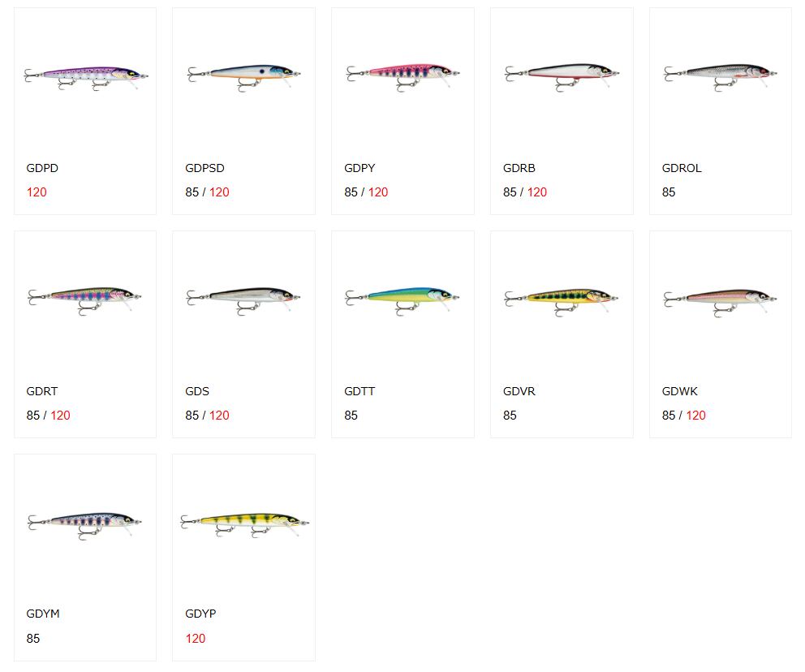The width and height of the screenshot is (805, 672).
Task: Select the red 120 size under GDPSD
Action: tap(219, 192)
